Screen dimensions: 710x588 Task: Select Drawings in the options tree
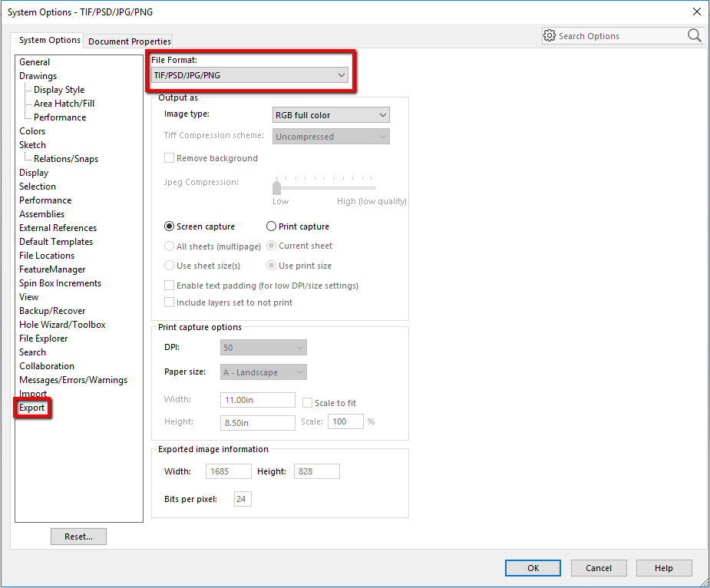(38, 76)
